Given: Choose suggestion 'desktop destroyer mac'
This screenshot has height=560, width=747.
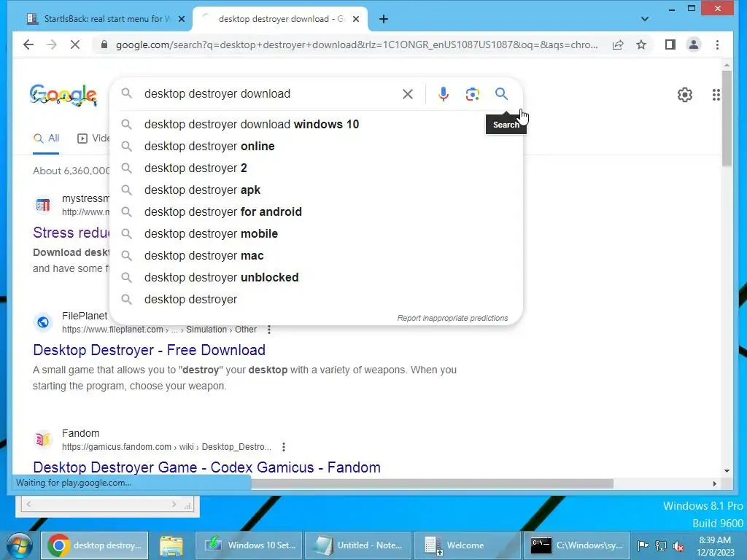Looking at the screenshot, I should 316,256.
